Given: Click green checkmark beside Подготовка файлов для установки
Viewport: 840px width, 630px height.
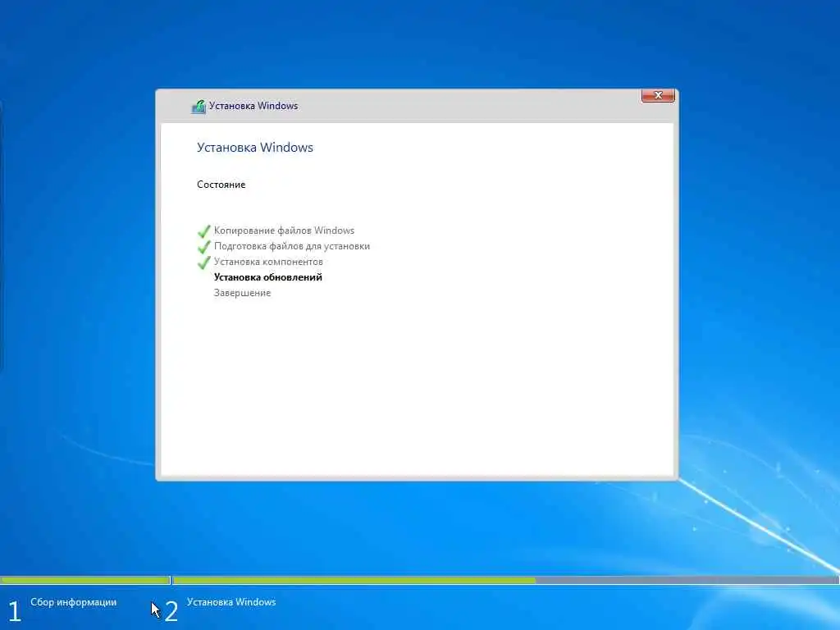Looking at the screenshot, I should pyautogui.click(x=203, y=247).
